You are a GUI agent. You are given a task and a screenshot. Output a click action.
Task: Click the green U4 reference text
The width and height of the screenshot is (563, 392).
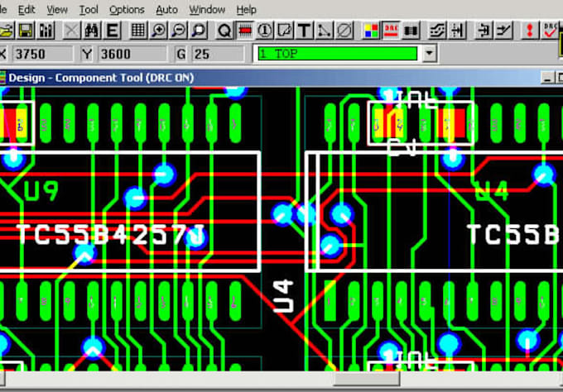(x=492, y=191)
